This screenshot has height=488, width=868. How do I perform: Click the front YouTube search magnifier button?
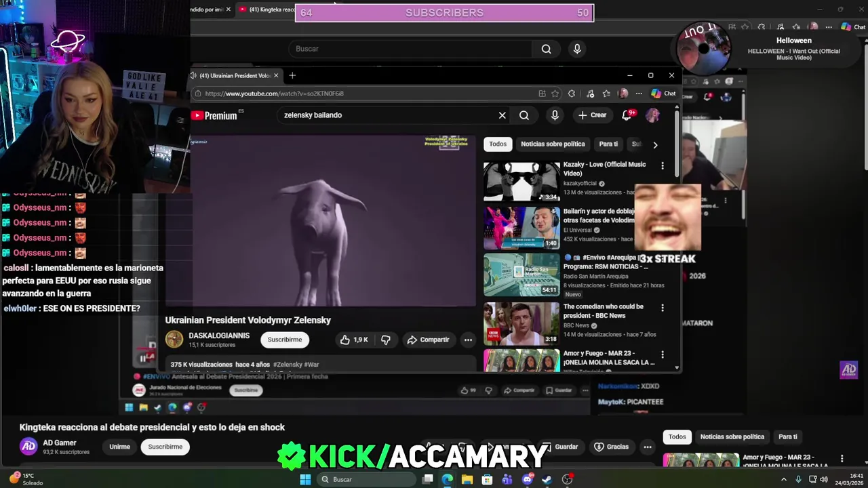524,115
